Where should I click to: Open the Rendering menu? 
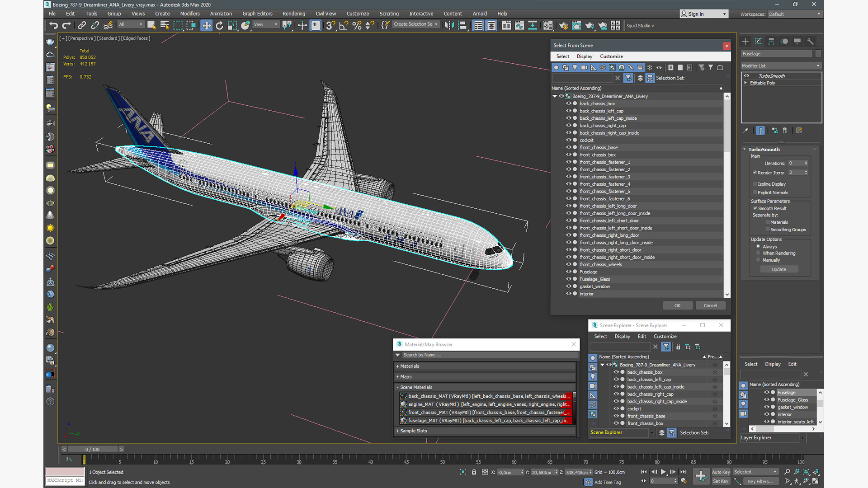(x=294, y=14)
